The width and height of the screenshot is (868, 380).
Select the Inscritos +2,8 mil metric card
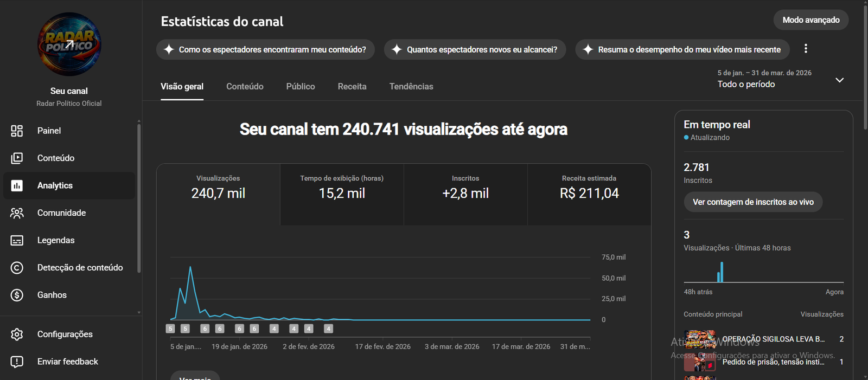[465, 195]
